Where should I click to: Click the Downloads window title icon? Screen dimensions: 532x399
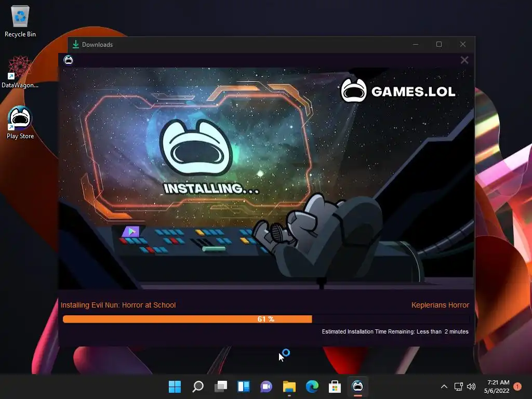(76, 45)
